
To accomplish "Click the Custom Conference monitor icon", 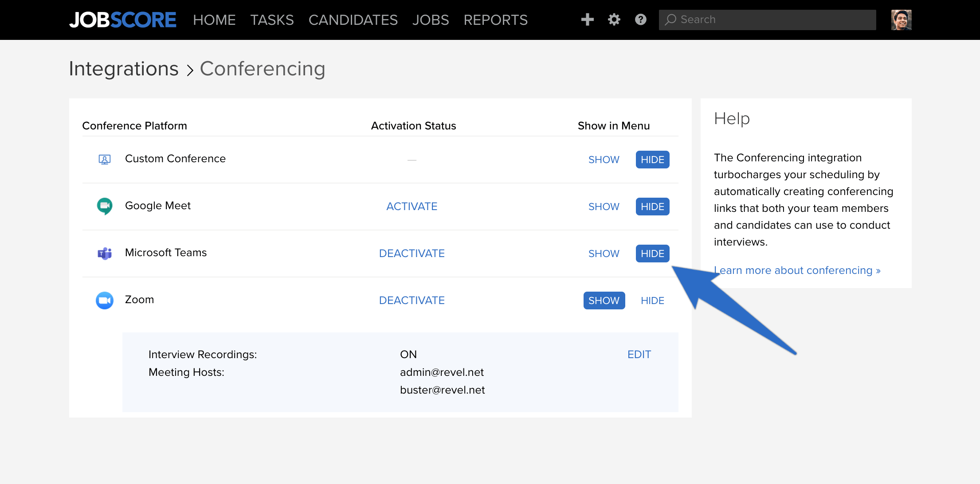I will click(105, 160).
